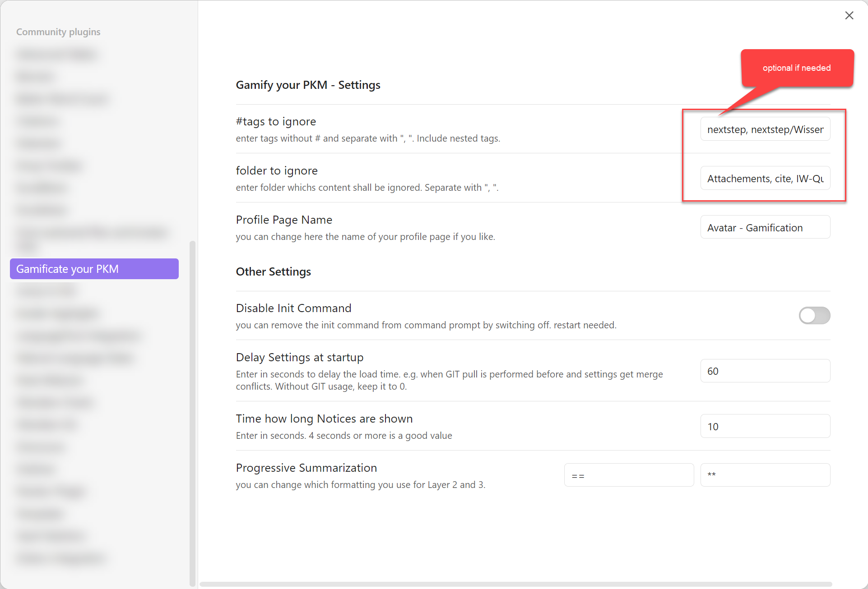
Task: Toggle the Disable Init Command switch
Action: (814, 316)
